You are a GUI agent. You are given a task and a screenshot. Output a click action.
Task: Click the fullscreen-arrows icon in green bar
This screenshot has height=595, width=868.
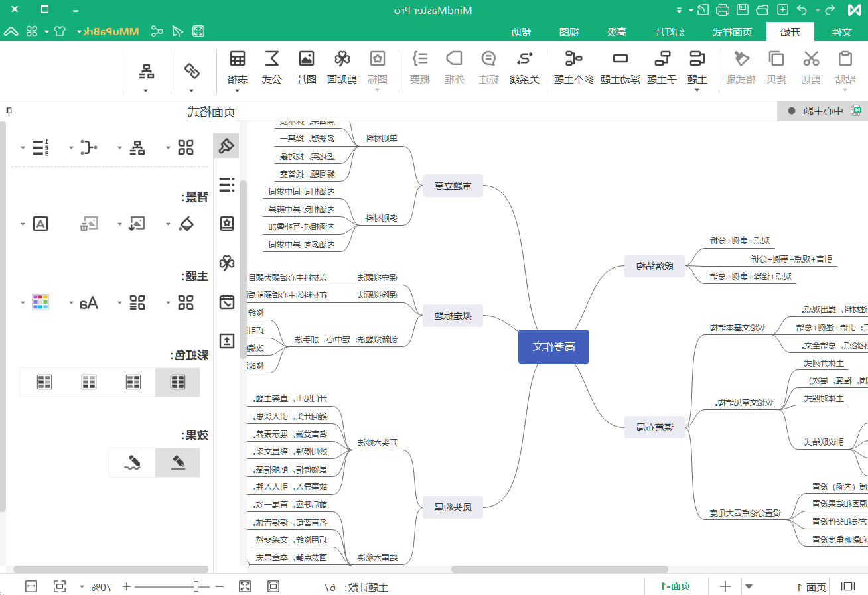[x=198, y=31]
